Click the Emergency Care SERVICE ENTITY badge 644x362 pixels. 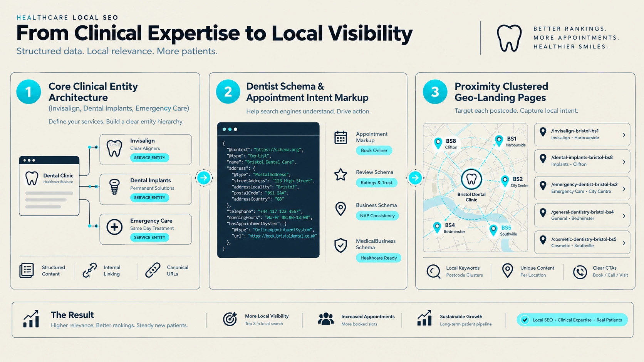(x=149, y=237)
